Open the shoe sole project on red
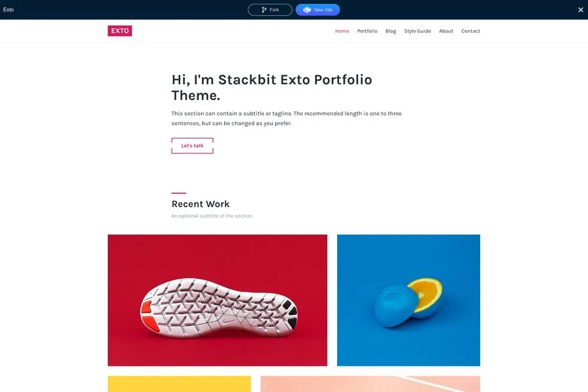Screen dimensions: 588x392 pos(218,300)
